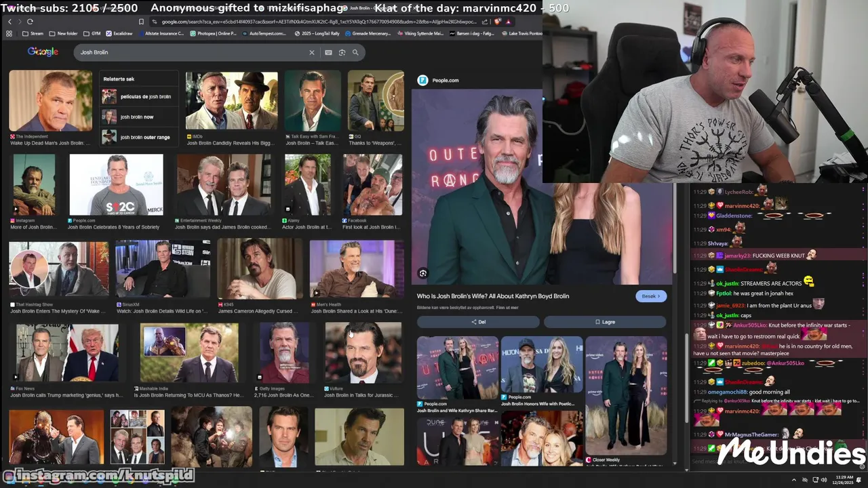Open the Lake Travis Pontoon bookmark
Image resolution: width=868 pixels, height=488 pixels.
[521, 33]
